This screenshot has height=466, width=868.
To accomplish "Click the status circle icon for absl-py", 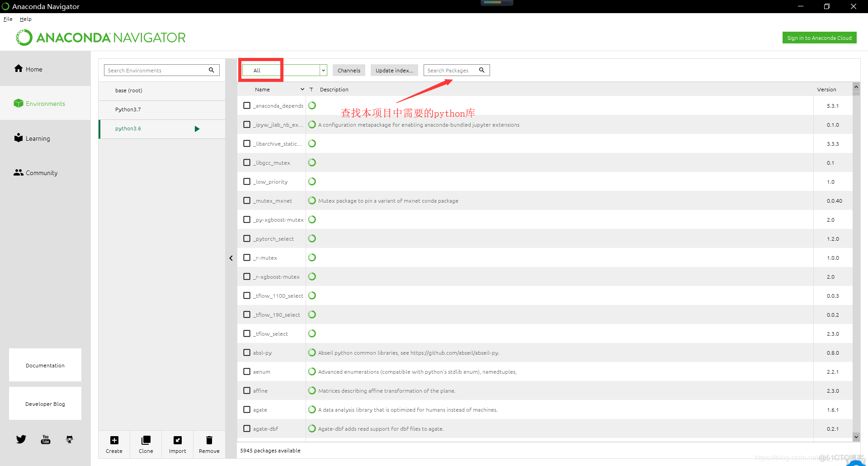I will [312, 352].
